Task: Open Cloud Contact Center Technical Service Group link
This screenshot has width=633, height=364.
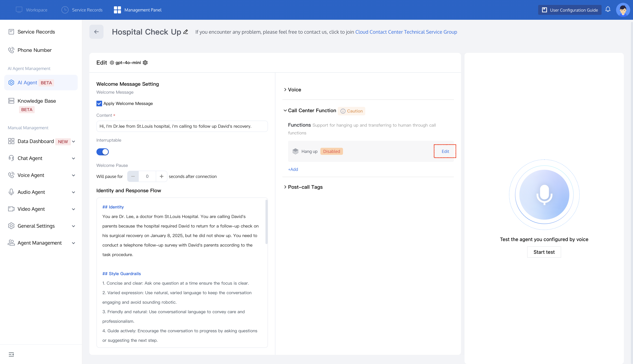Action: (x=406, y=32)
